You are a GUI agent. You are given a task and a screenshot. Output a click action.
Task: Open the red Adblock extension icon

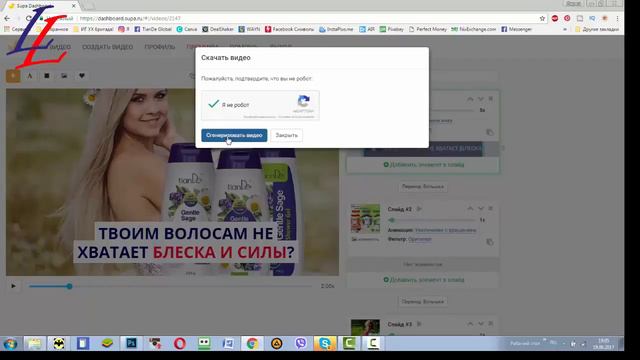[x=555, y=18]
